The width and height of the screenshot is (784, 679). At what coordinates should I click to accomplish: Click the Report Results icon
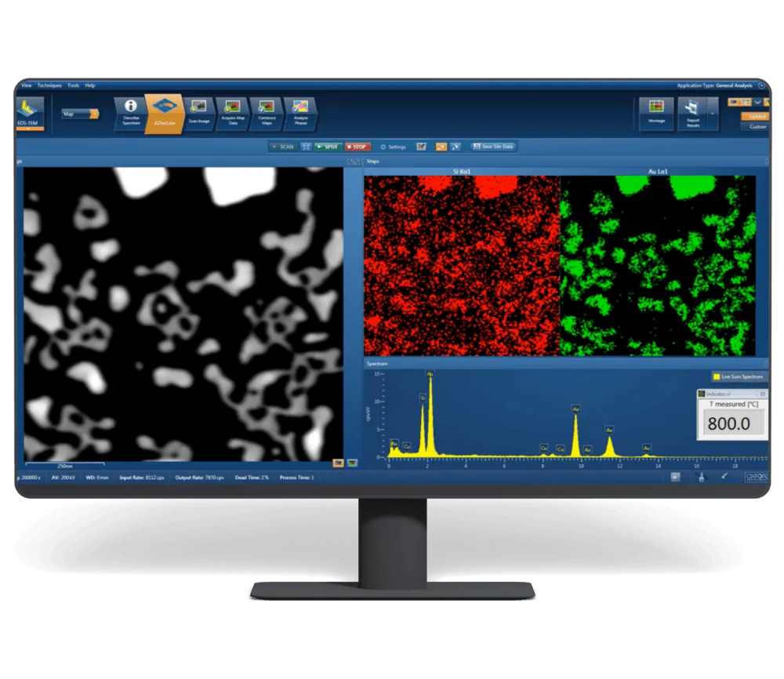point(692,114)
